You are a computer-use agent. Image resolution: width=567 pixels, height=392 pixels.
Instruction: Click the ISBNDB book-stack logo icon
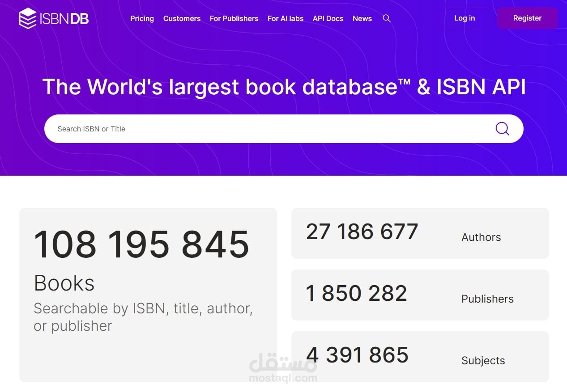click(x=28, y=19)
